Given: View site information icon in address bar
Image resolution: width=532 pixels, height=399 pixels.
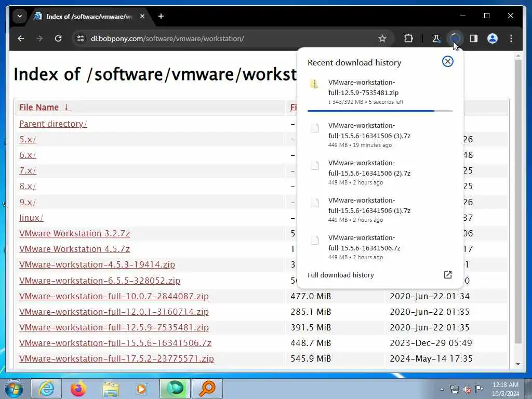Looking at the screenshot, I should [81, 38].
